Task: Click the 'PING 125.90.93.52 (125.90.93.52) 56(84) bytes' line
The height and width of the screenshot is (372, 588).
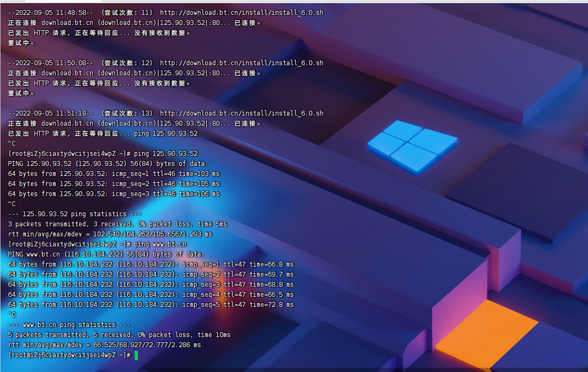Action: [108, 164]
